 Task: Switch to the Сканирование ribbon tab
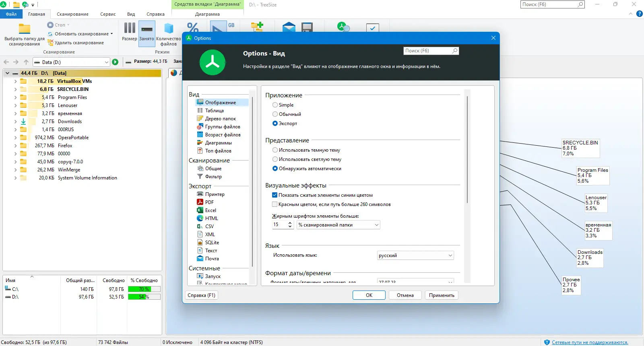pos(72,14)
